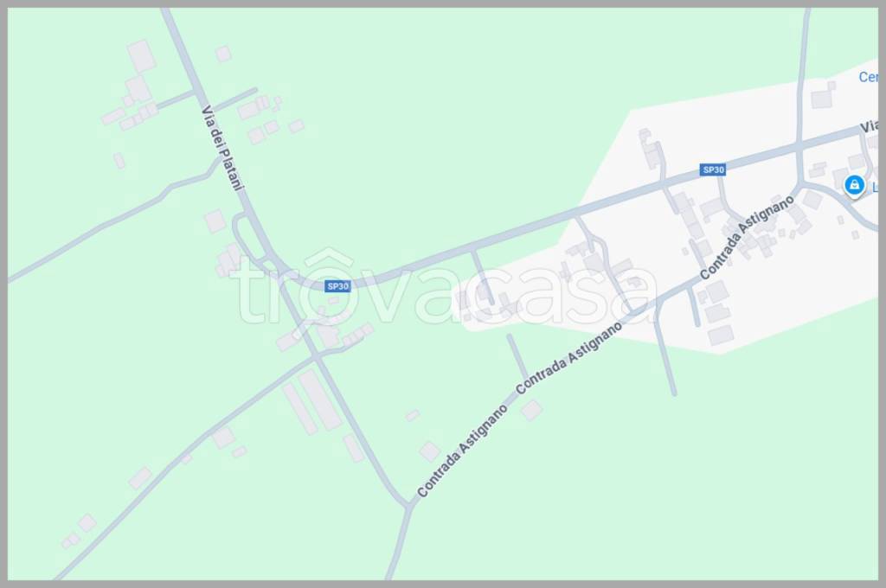Click the fork where Contrada Astignano meets Via dei Platani

[x=408, y=506]
